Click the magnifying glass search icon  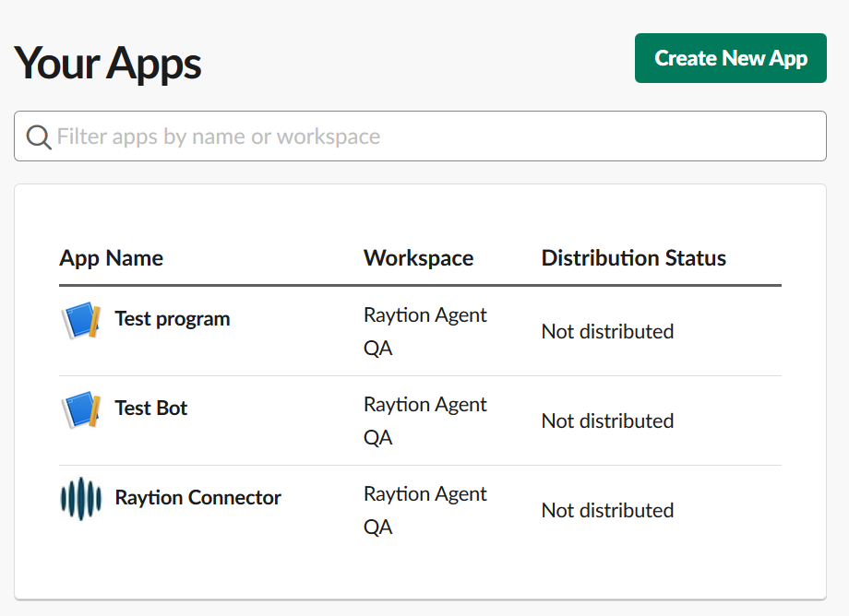click(38, 137)
